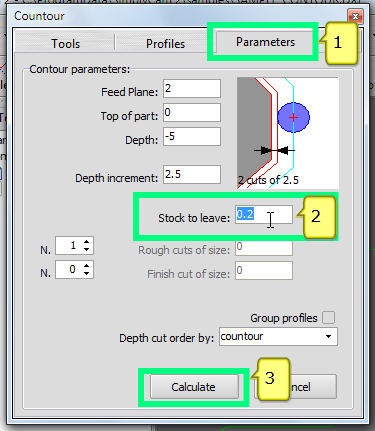
Task: Click the Finish cut of size field
Action: pyautogui.click(x=264, y=270)
